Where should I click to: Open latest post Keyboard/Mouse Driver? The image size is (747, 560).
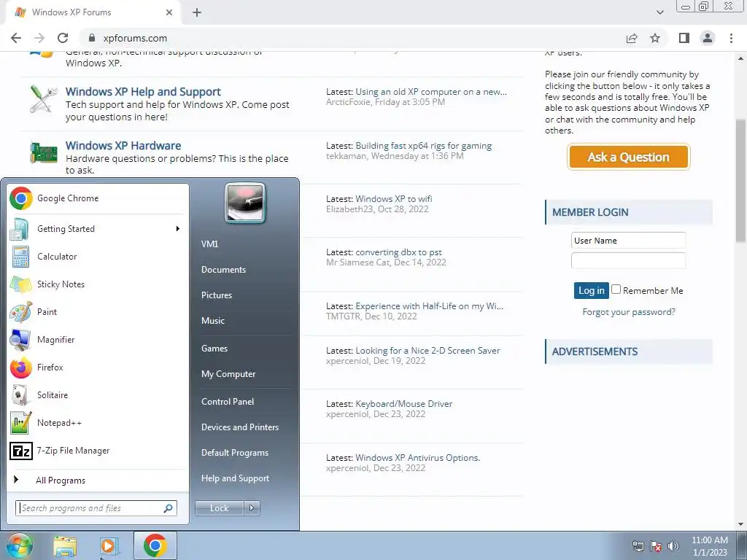point(404,404)
